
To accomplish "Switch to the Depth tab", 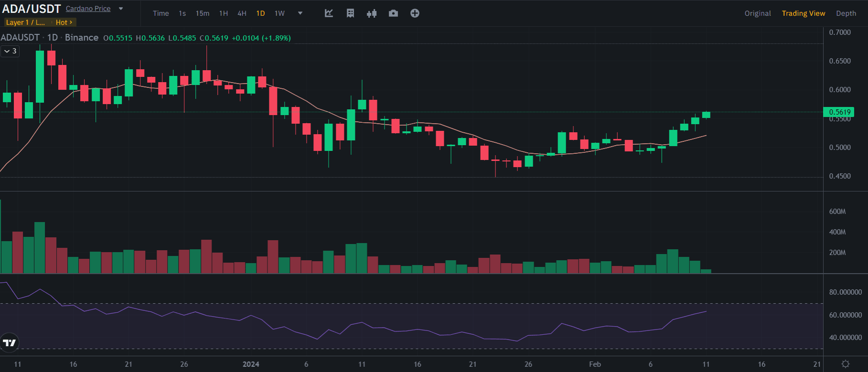I will pyautogui.click(x=846, y=13).
